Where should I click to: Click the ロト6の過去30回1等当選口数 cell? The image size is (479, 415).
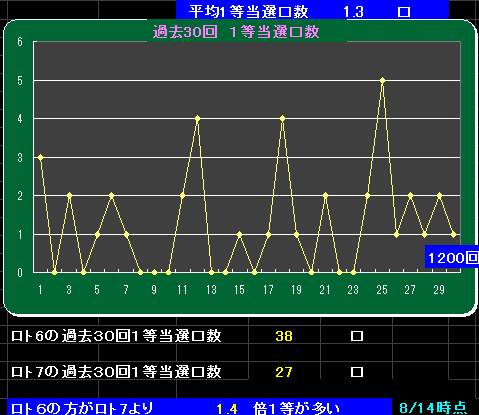[x=116, y=336]
